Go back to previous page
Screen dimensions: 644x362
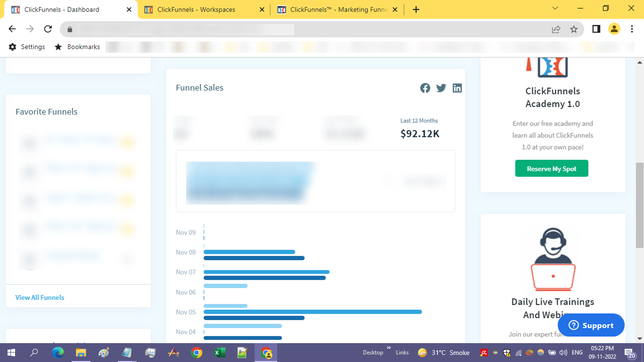[x=12, y=29]
